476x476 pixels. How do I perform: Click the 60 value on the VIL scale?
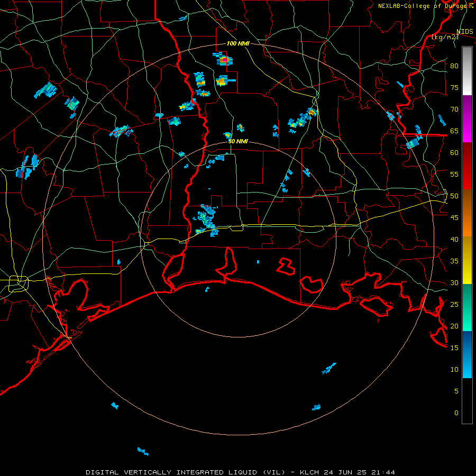[x=454, y=153]
